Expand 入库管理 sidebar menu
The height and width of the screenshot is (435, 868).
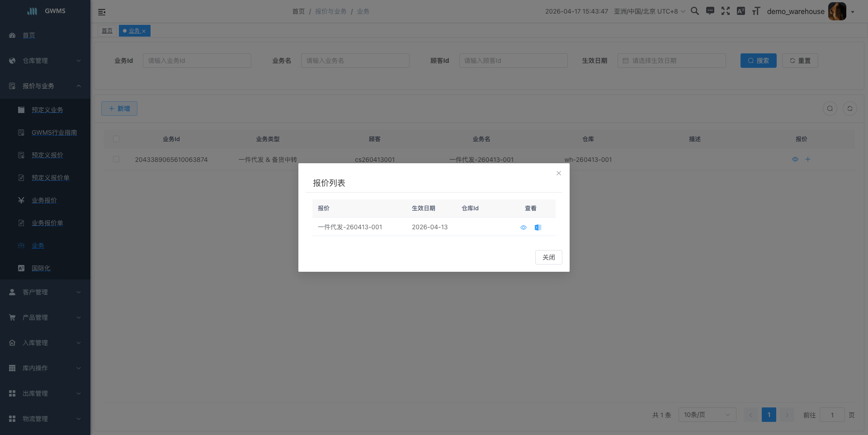click(45, 343)
